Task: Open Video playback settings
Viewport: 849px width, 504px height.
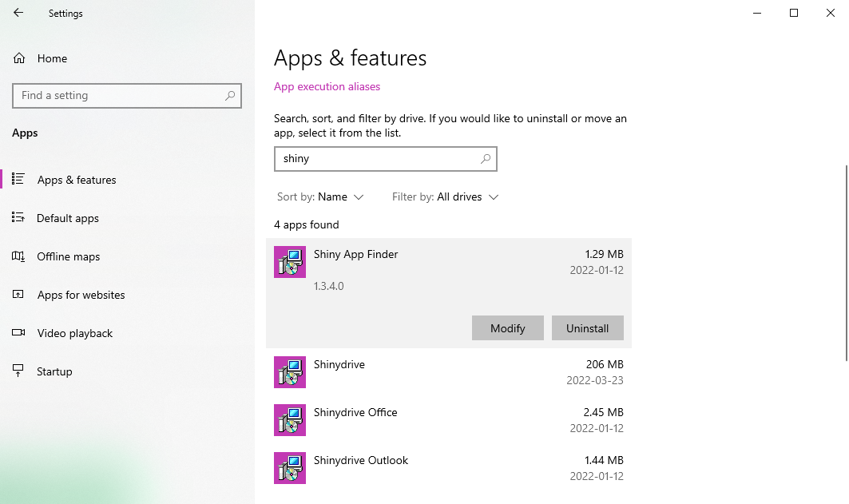Action: [x=75, y=333]
